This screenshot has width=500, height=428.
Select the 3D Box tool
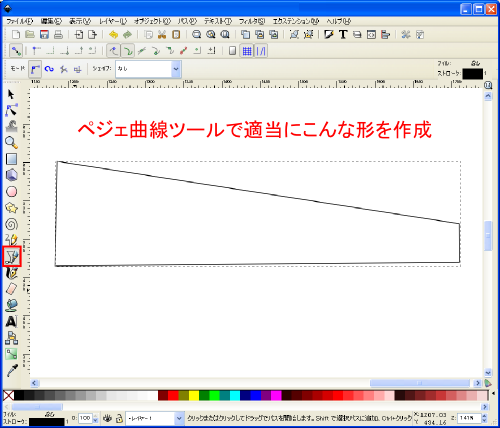coord(11,175)
